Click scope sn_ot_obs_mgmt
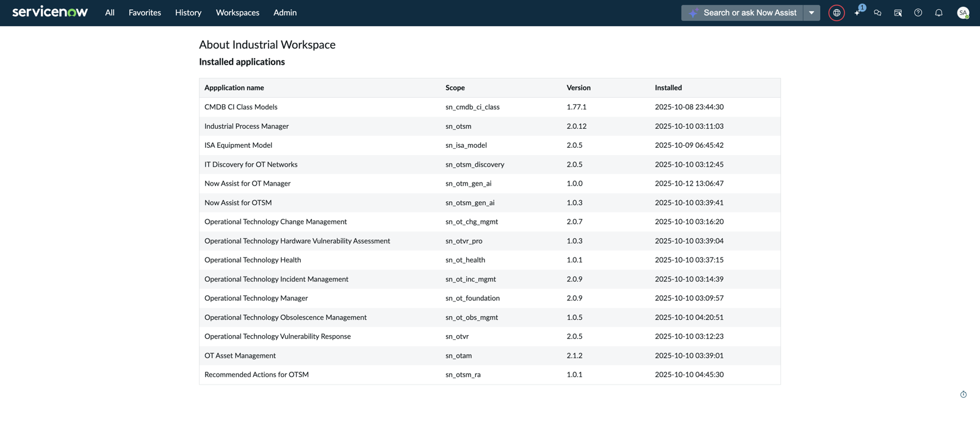 [472, 317]
